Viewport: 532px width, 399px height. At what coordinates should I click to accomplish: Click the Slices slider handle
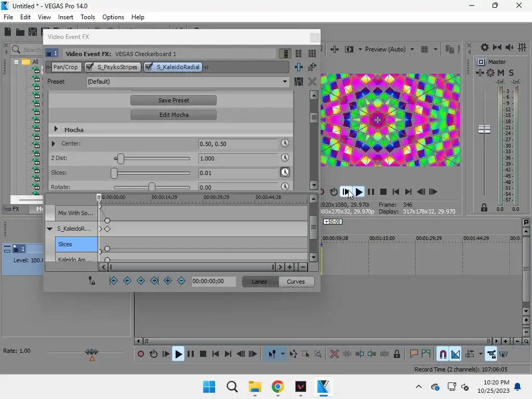pos(114,173)
